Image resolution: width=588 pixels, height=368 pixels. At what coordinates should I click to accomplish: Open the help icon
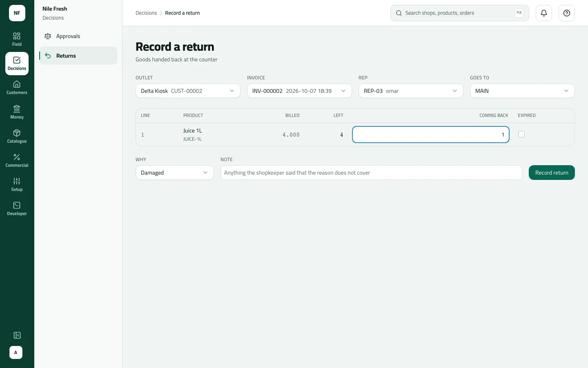tap(567, 13)
